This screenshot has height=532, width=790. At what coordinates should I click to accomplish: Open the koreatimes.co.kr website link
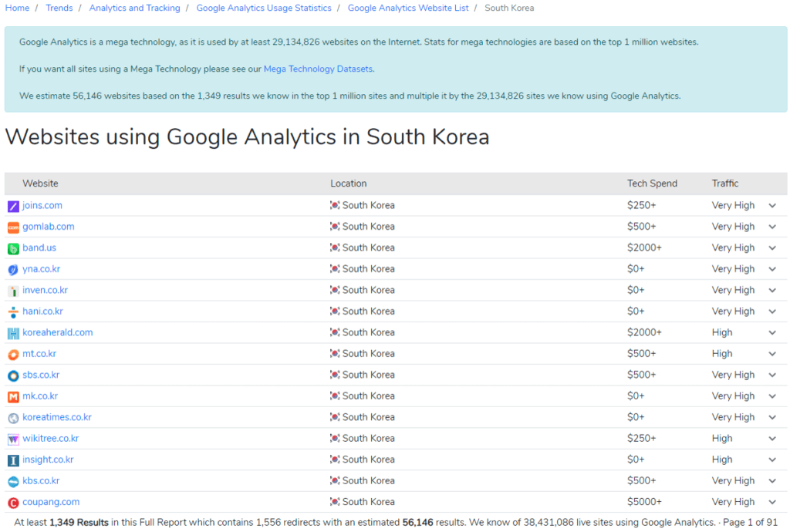(57, 417)
